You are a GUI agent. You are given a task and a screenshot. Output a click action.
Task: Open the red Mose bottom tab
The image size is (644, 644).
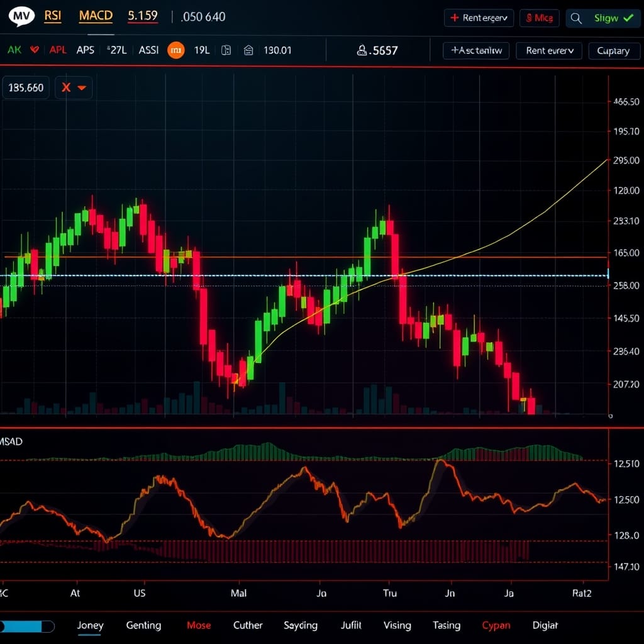pyautogui.click(x=199, y=626)
